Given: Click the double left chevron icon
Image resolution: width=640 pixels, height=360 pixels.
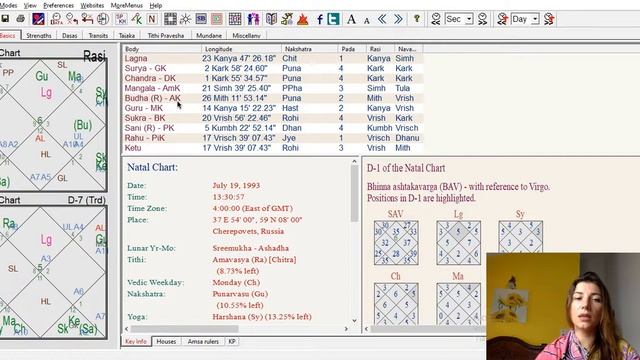Looking at the screenshot, I should click(x=382, y=19).
